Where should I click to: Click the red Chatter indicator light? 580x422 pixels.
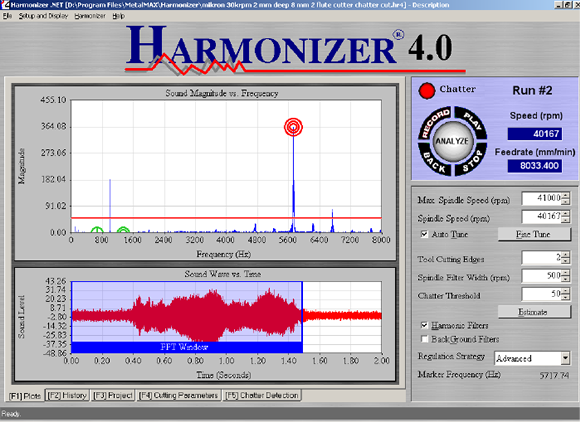click(426, 90)
